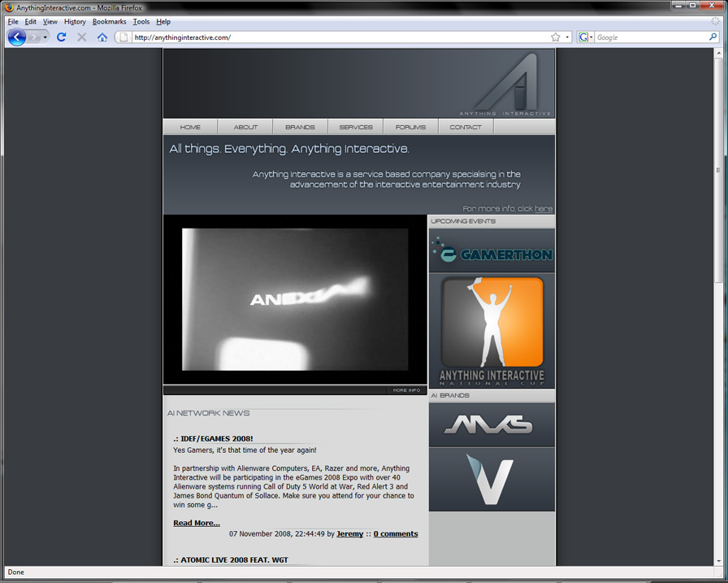
Task: Open the address bar history dropdown
Action: click(x=567, y=37)
